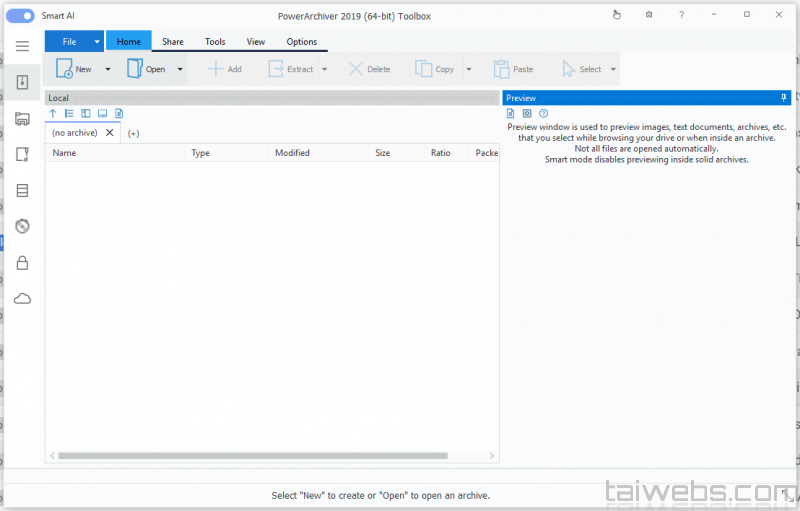Viewport: 800px width, 511px height.
Task: Select the archive icon in left sidebar
Action: tap(22, 82)
